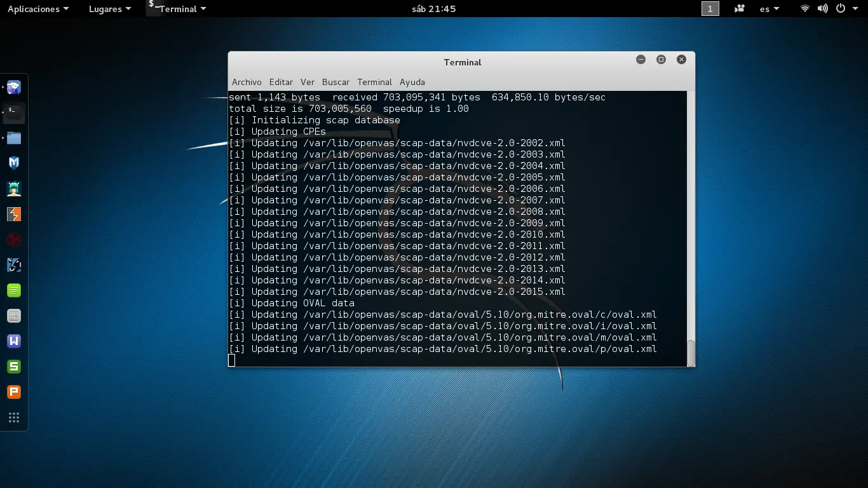Screen dimensions: 868x488
Task: Open the Lugares menu
Action: click(x=110, y=9)
